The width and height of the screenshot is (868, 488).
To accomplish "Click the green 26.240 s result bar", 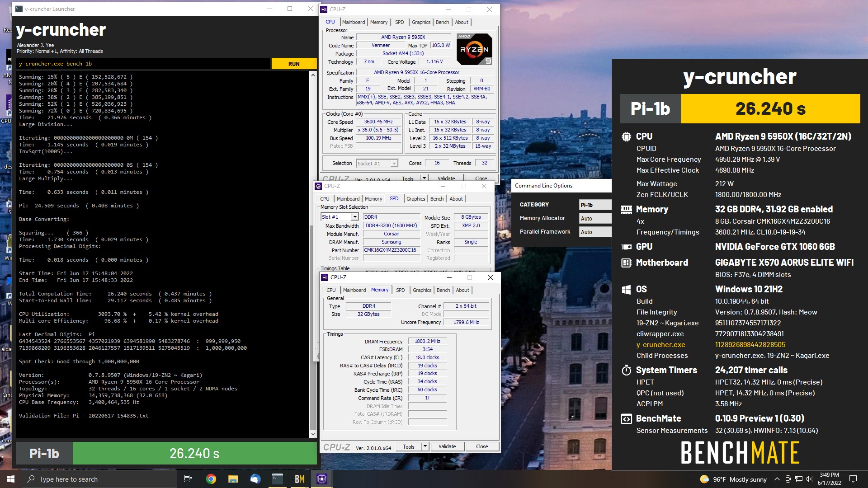I will click(x=194, y=453).
